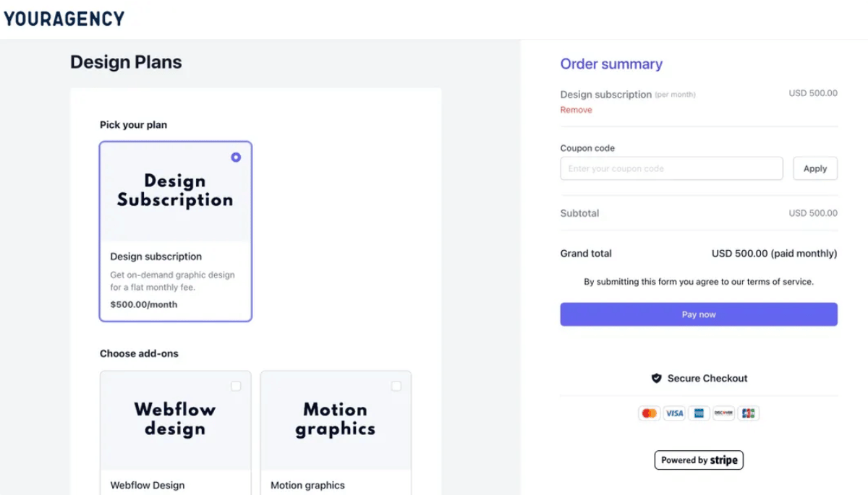Remove the Design subscription from the order
The height and width of the screenshot is (495, 868).
tap(576, 109)
